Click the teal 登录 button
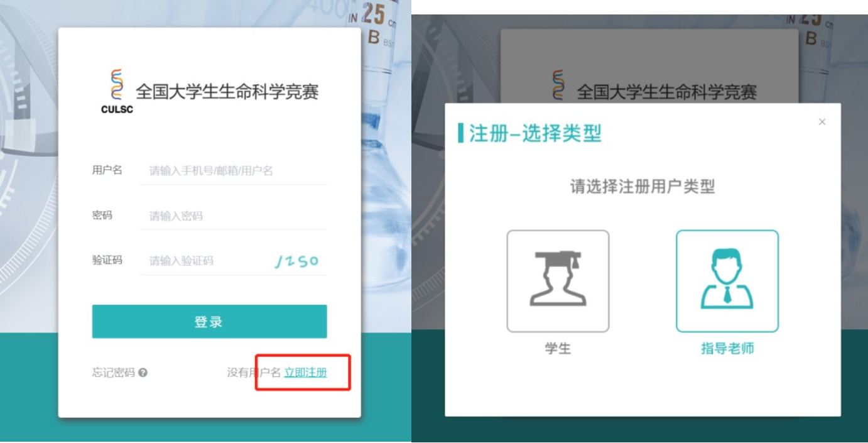 coord(209,322)
